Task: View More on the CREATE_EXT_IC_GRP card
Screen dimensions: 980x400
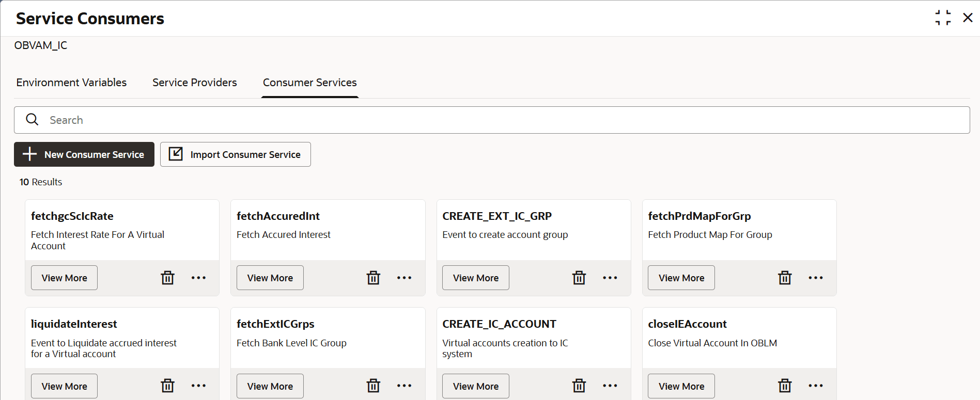Action: [476, 278]
